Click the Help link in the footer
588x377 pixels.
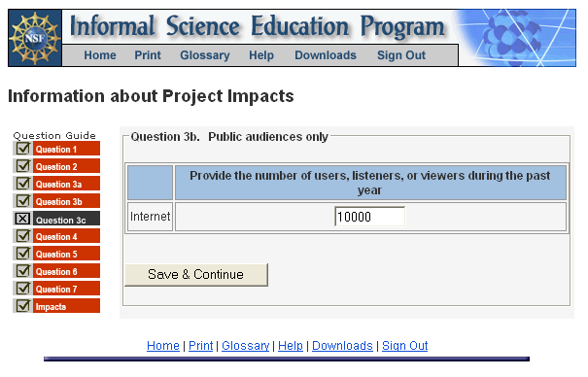(x=291, y=346)
